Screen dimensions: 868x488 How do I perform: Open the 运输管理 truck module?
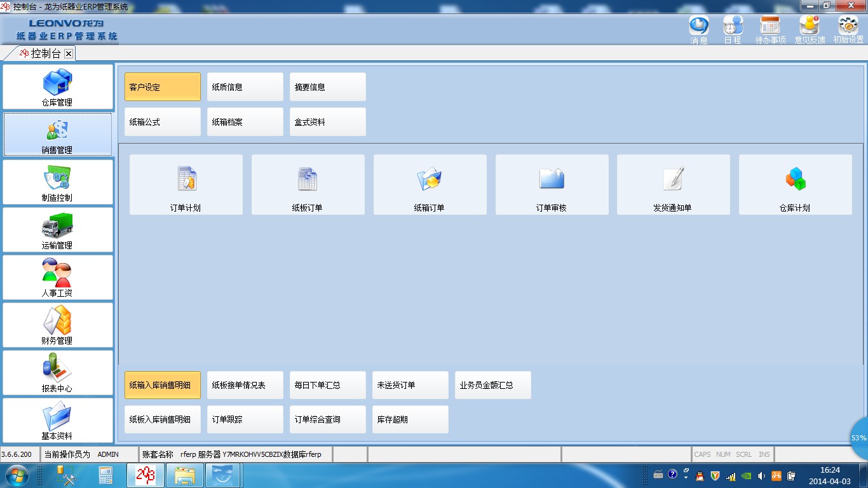click(x=57, y=229)
